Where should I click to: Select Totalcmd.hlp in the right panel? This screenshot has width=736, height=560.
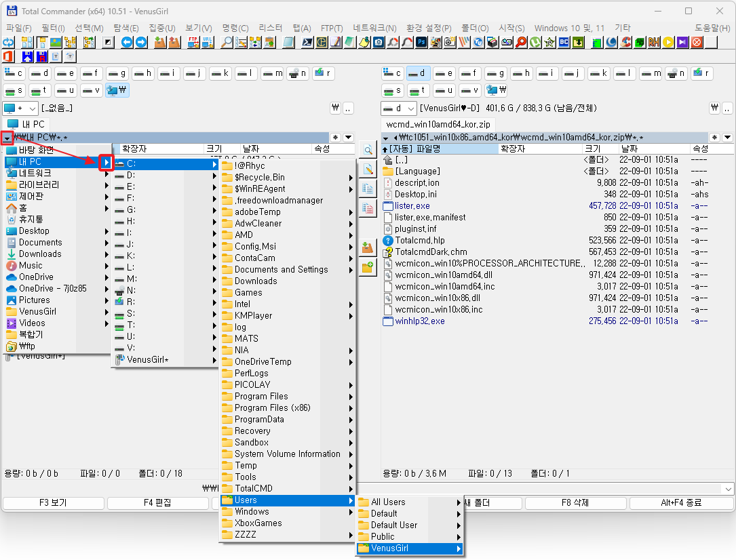click(420, 241)
